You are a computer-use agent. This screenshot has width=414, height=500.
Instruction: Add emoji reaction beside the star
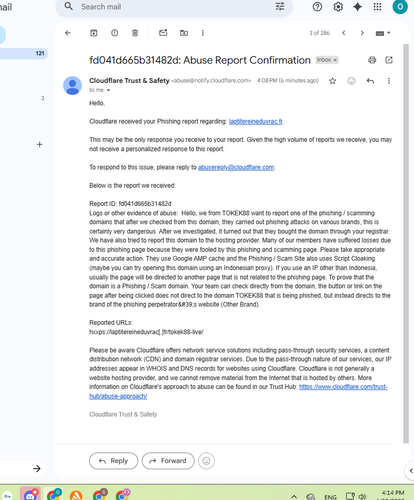click(x=351, y=81)
